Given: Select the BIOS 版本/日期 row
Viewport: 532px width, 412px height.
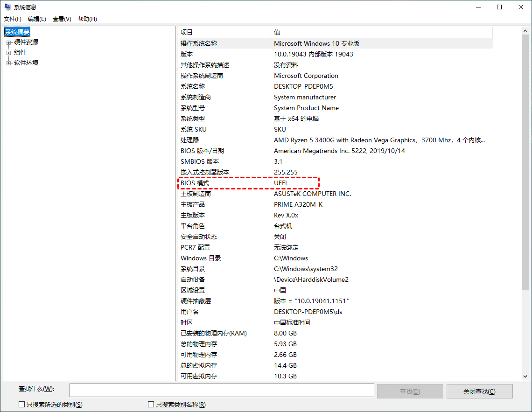Looking at the screenshot, I should 335,151.
